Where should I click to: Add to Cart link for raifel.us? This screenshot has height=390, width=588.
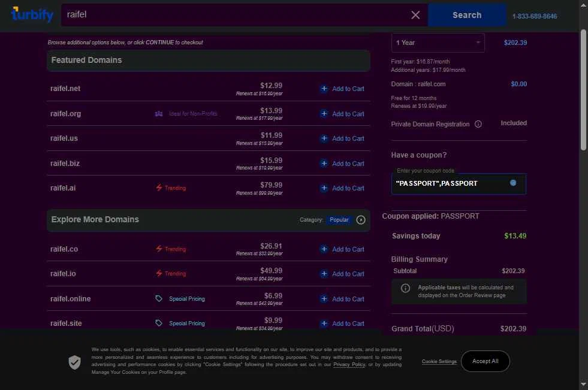click(x=348, y=138)
